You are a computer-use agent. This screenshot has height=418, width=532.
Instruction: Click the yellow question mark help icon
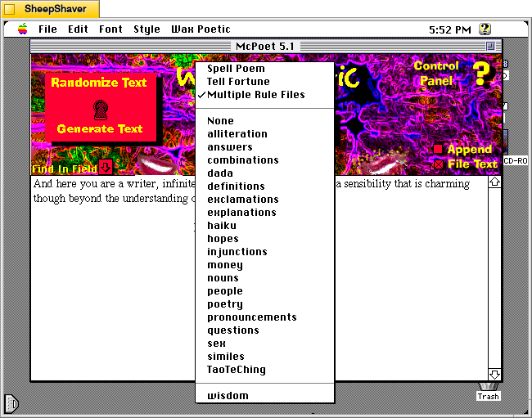click(x=481, y=74)
